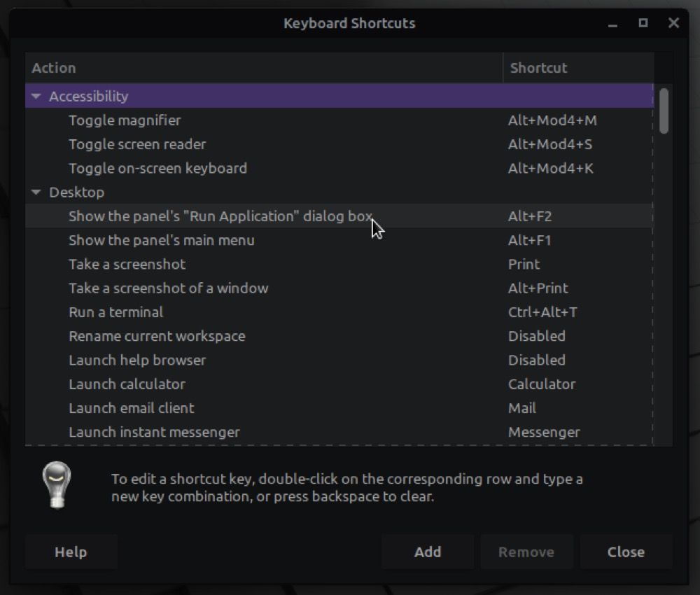The width and height of the screenshot is (700, 595).
Task: Sort by the Shortcut column header
Action: (577, 68)
